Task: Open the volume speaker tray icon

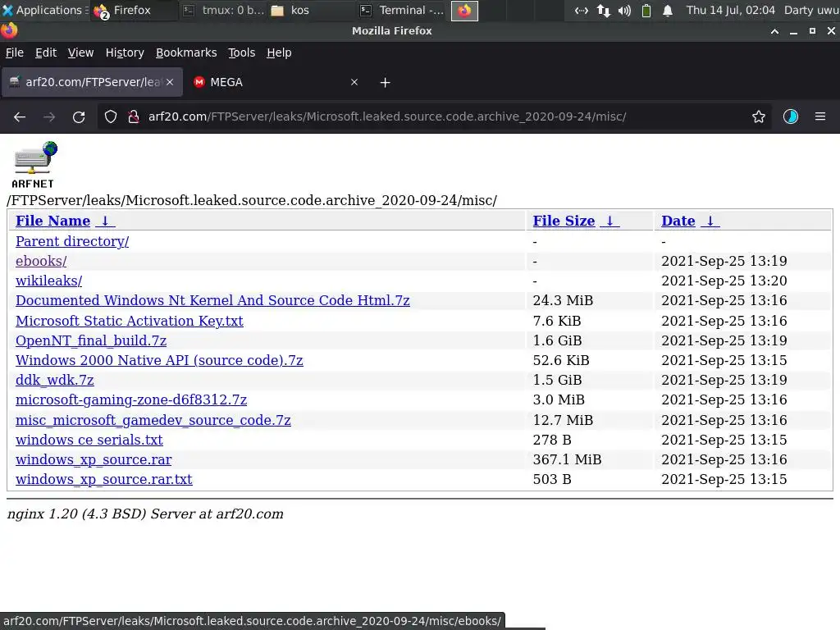Action: click(x=624, y=10)
